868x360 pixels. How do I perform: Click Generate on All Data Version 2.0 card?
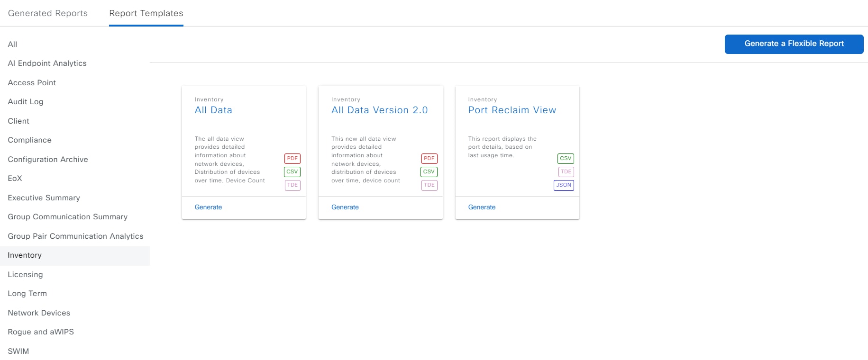pyautogui.click(x=345, y=207)
